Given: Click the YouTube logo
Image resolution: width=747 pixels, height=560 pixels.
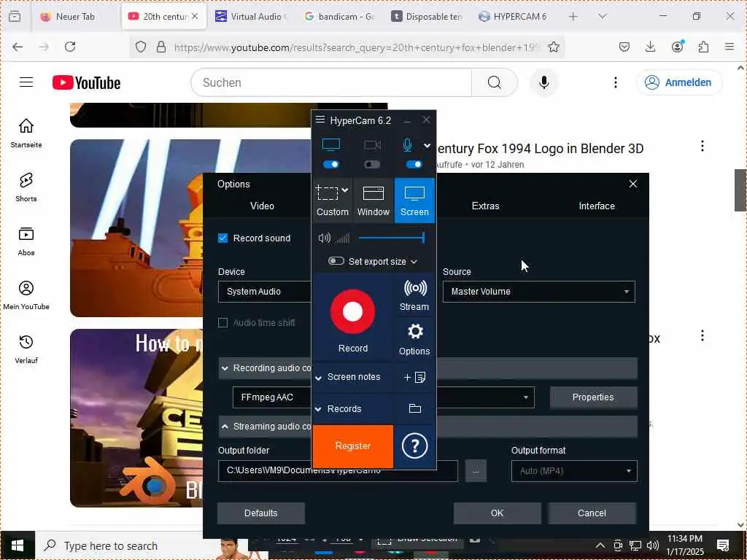Looking at the screenshot, I should 86,82.
